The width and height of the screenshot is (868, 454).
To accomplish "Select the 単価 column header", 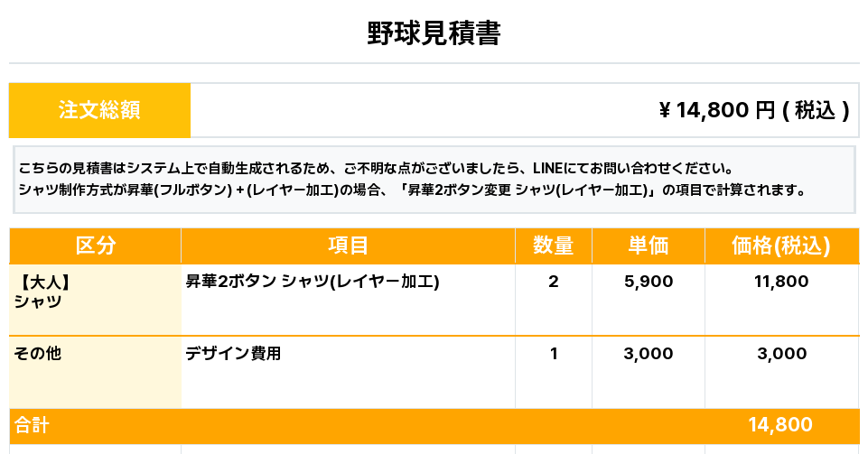I will [x=648, y=246].
